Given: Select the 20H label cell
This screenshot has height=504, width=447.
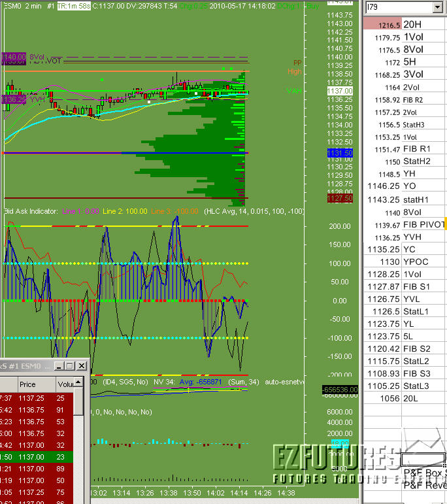Looking at the screenshot, I should [x=423, y=24].
